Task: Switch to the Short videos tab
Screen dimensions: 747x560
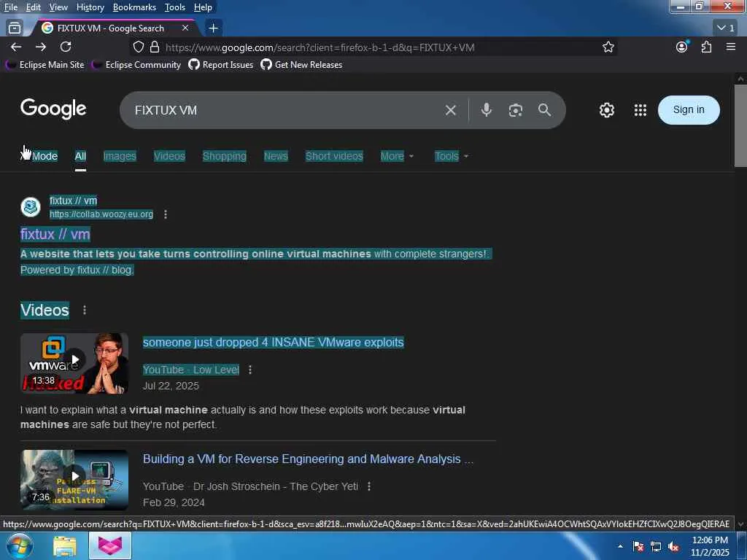Action: (334, 156)
